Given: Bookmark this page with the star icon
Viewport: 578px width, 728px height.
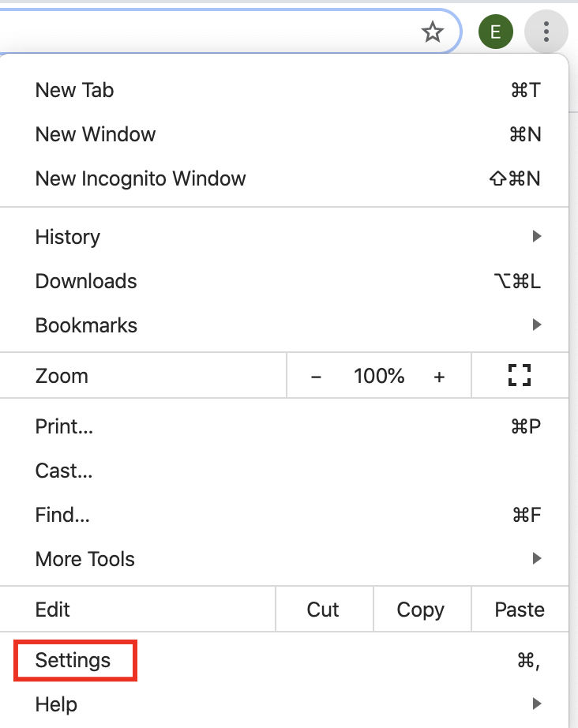Looking at the screenshot, I should click(x=432, y=32).
